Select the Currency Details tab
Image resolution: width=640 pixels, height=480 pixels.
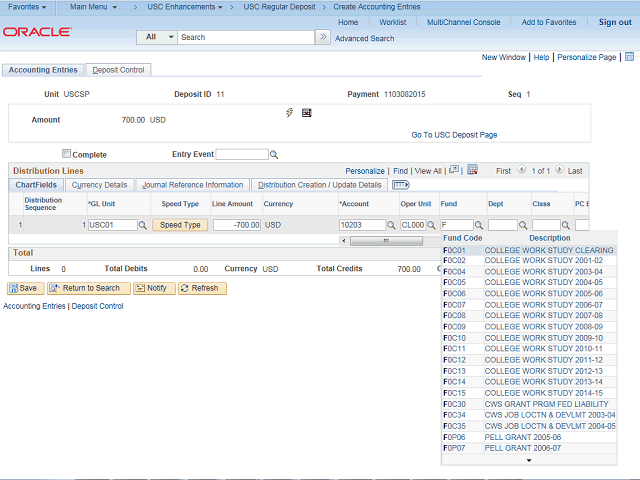click(x=100, y=185)
